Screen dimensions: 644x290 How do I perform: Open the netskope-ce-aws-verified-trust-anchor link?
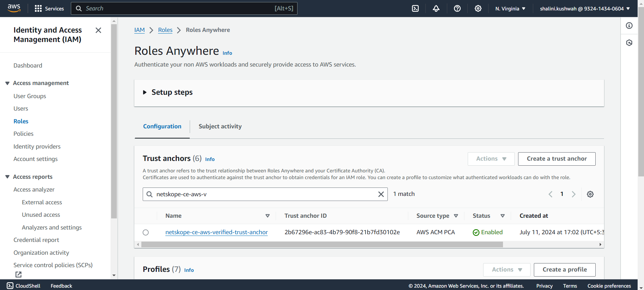tap(217, 232)
